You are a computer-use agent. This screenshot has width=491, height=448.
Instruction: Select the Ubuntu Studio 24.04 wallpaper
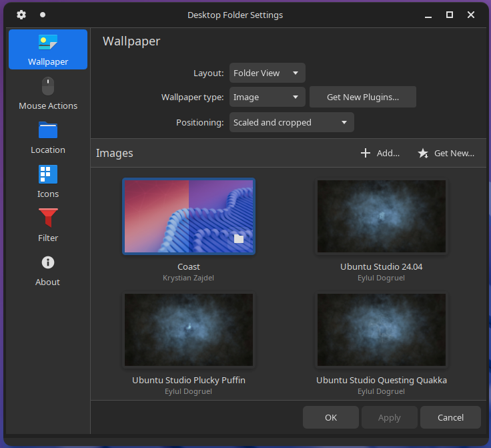pos(382,216)
